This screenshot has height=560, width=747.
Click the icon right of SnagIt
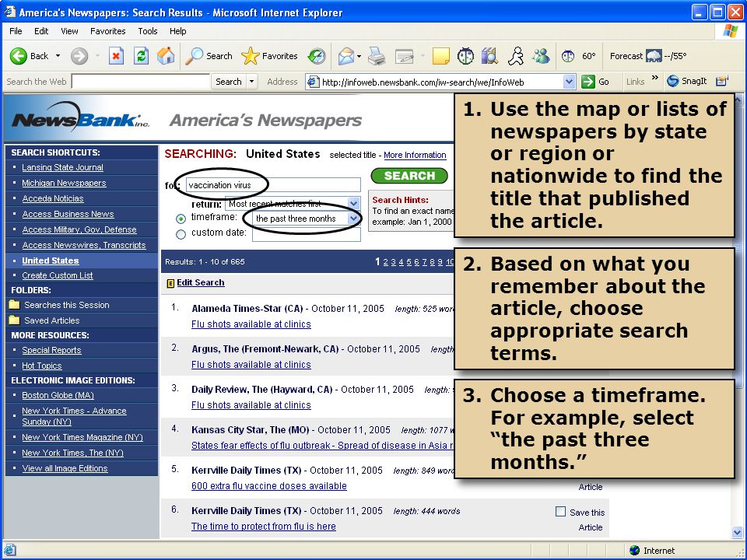click(722, 81)
